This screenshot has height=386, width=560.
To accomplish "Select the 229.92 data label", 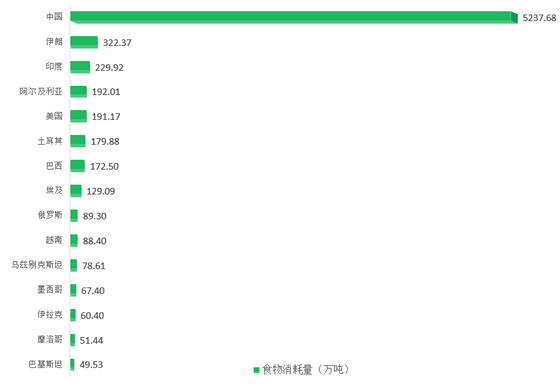I will click(109, 68).
